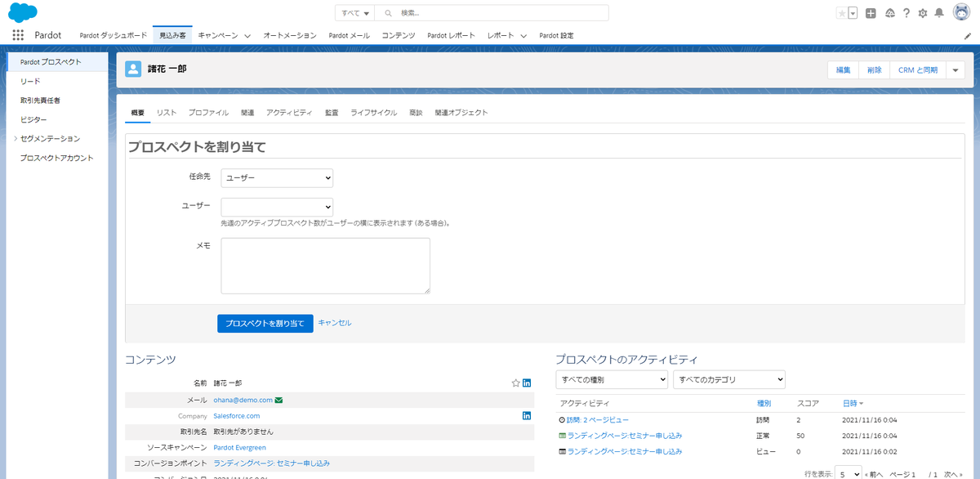Screen dimensions: 980x479
Task: Expand the セグメンテーション sidebar chevron
Action: pos(16,139)
